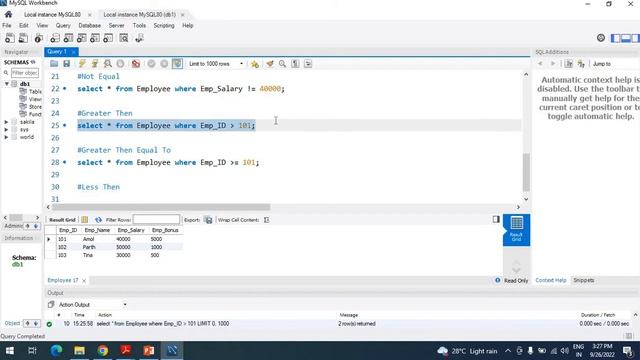Run EXPLAIN on current statement icon
This screenshot has height=360, width=640.
(x=107, y=64)
